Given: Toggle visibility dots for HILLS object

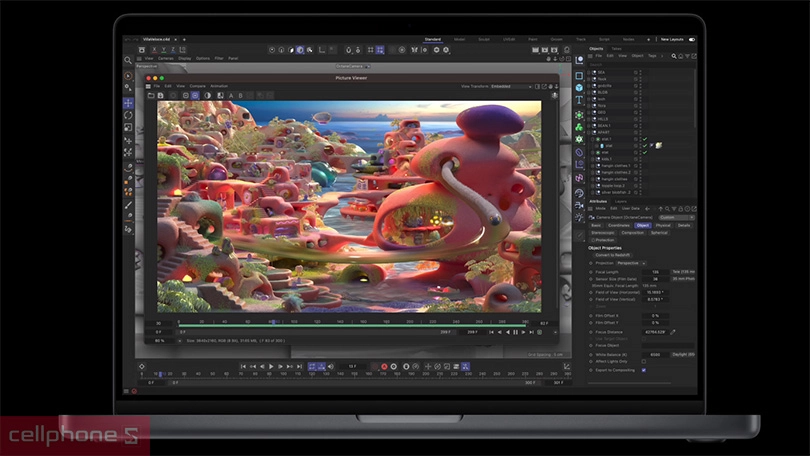Looking at the screenshot, I should pos(641,119).
